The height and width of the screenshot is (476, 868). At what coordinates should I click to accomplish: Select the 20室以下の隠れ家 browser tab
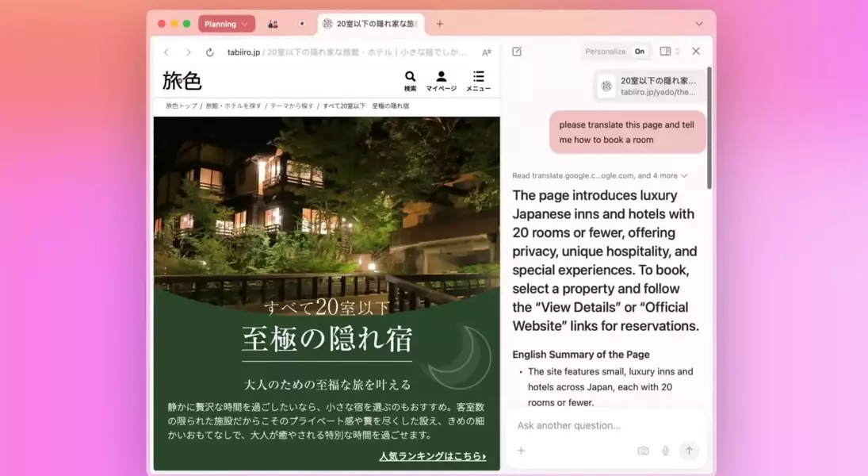click(371, 24)
